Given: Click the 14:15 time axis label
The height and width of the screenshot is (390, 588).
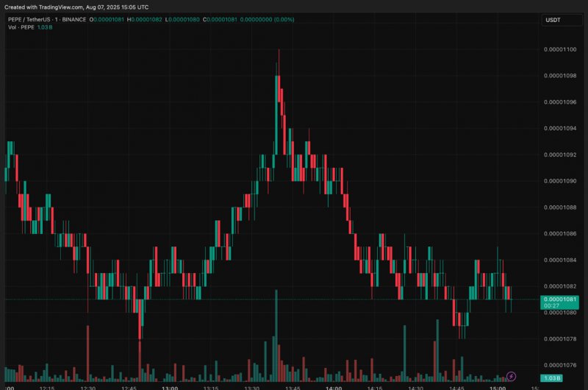Looking at the screenshot, I should click(375, 388).
